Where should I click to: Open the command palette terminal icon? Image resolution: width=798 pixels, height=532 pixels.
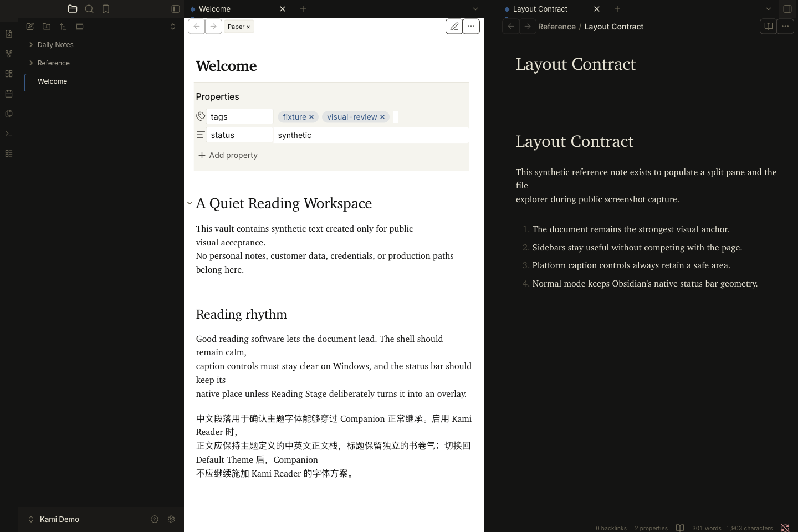(x=9, y=134)
